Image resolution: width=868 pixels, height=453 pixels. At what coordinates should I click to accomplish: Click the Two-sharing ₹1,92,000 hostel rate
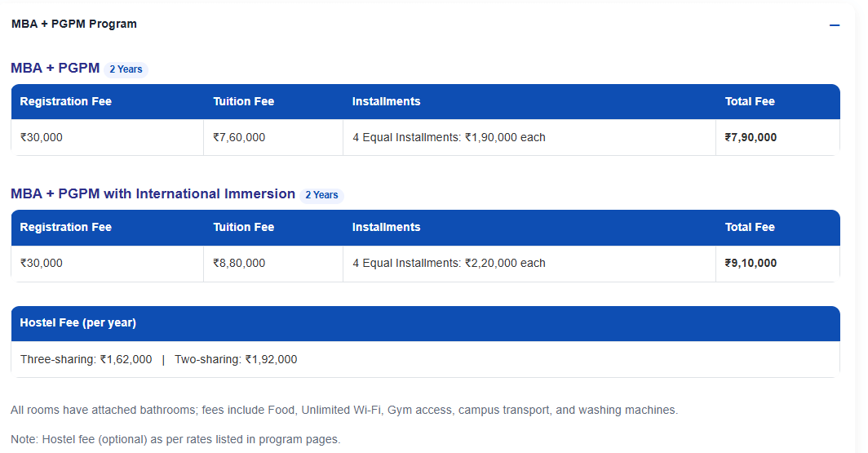point(236,360)
